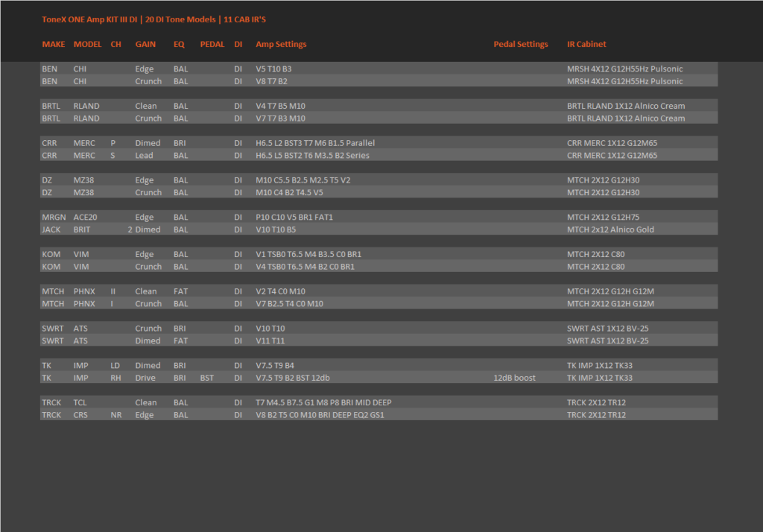Select cell 'V7 T7 B3 M10'

[x=281, y=118]
